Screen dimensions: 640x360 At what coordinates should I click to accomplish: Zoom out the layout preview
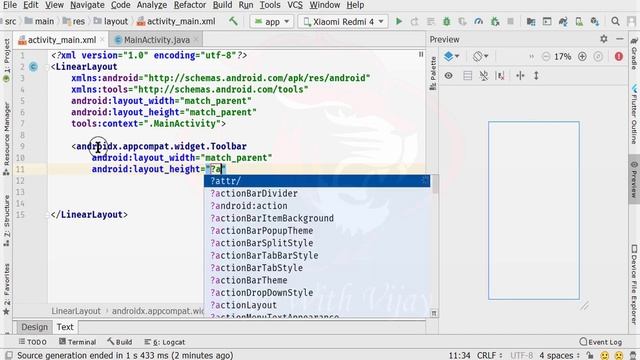(x=546, y=57)
